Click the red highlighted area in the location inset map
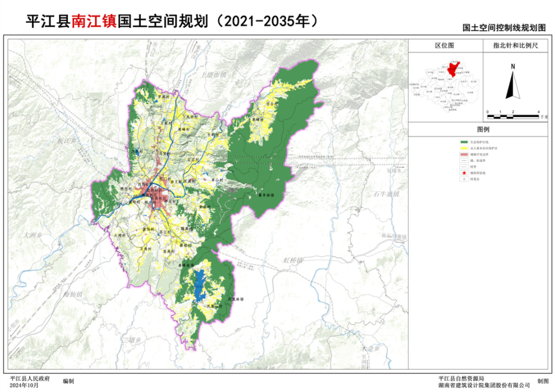The height and width of the screenshot is (392, 555). click(x=453, y=69)
